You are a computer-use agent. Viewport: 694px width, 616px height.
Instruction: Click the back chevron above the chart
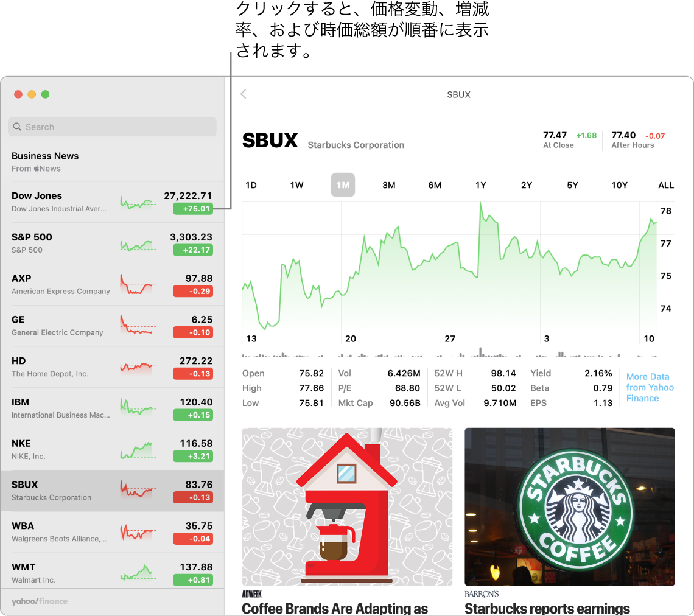pos(243,94)
